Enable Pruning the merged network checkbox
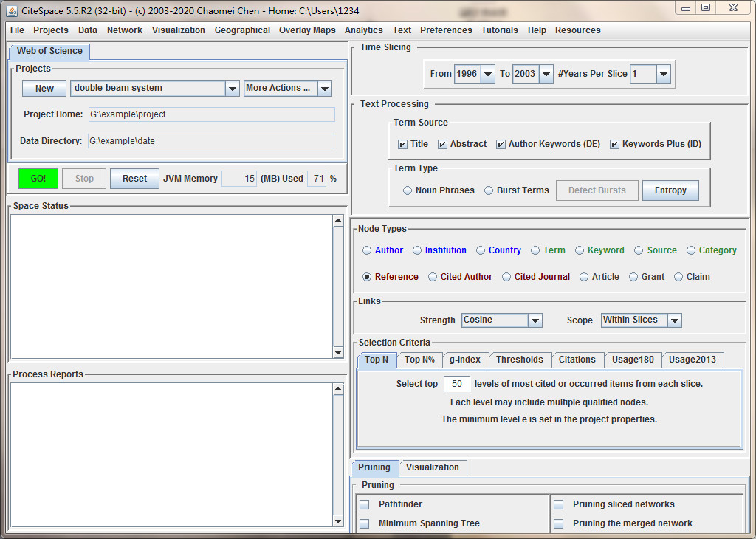 click(x=558, y=523)
